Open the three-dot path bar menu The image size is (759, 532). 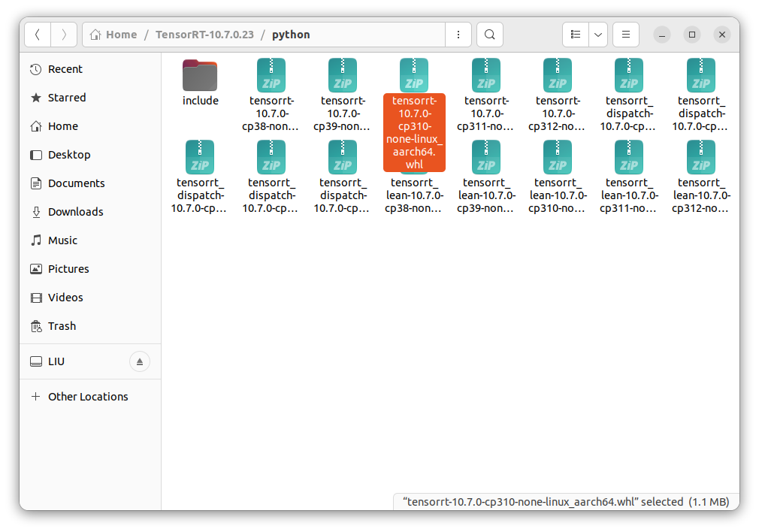point(458,35)
